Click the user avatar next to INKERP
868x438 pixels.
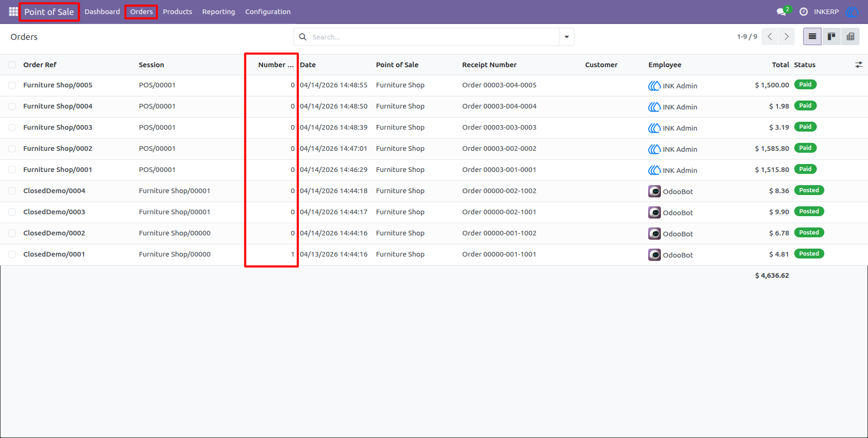(x=852, y=12)
